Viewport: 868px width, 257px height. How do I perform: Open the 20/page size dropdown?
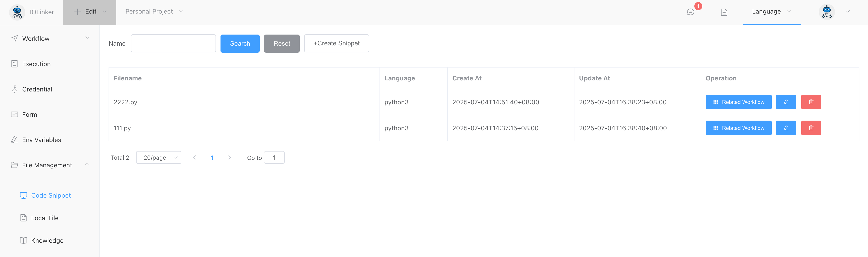tap(159, 157)
